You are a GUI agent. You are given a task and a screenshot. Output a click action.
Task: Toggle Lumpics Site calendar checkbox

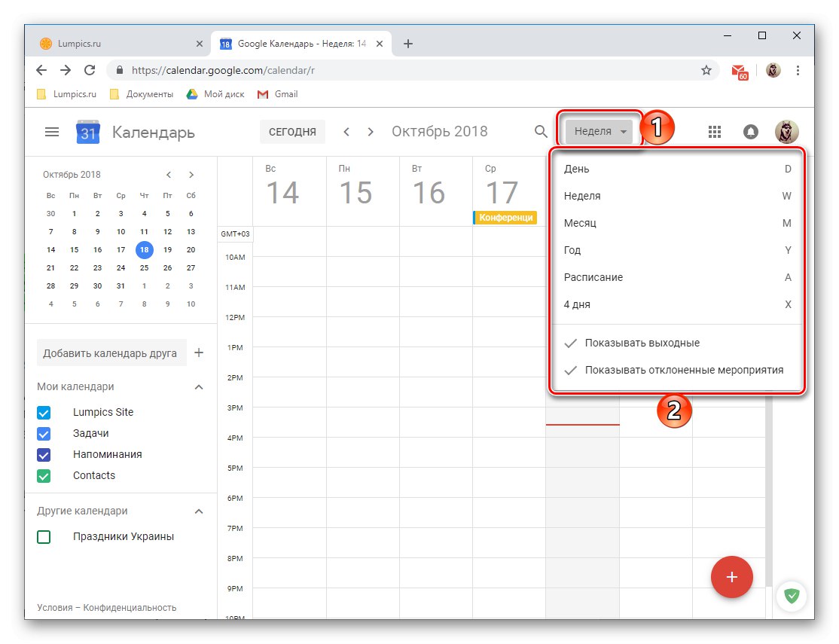point(44,413)
